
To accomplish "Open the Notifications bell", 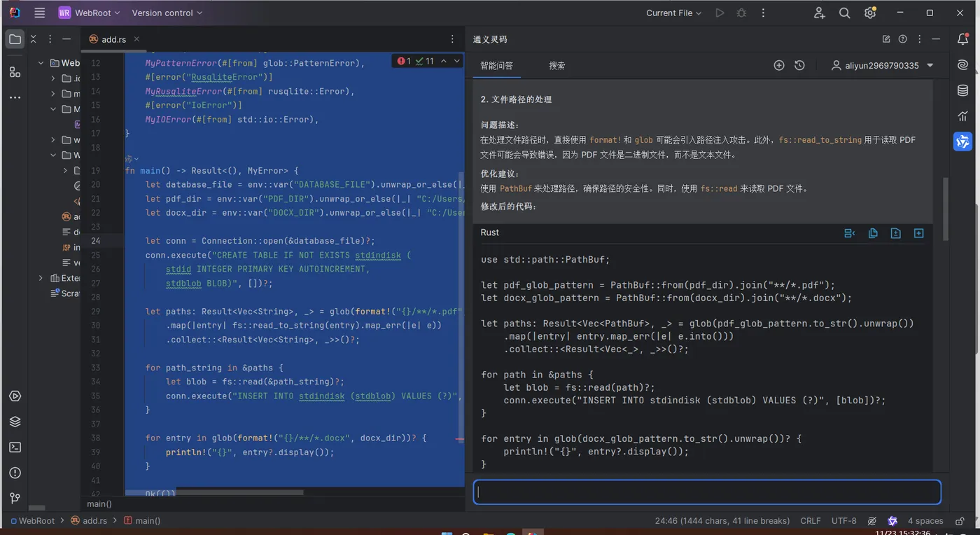I will point(963,39).
